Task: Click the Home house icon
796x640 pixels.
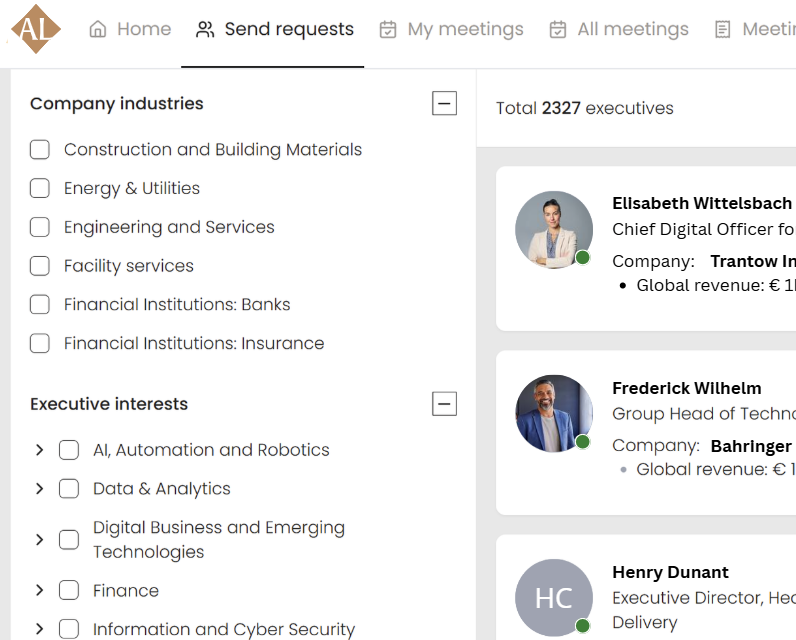Action: tap(98, 30)
